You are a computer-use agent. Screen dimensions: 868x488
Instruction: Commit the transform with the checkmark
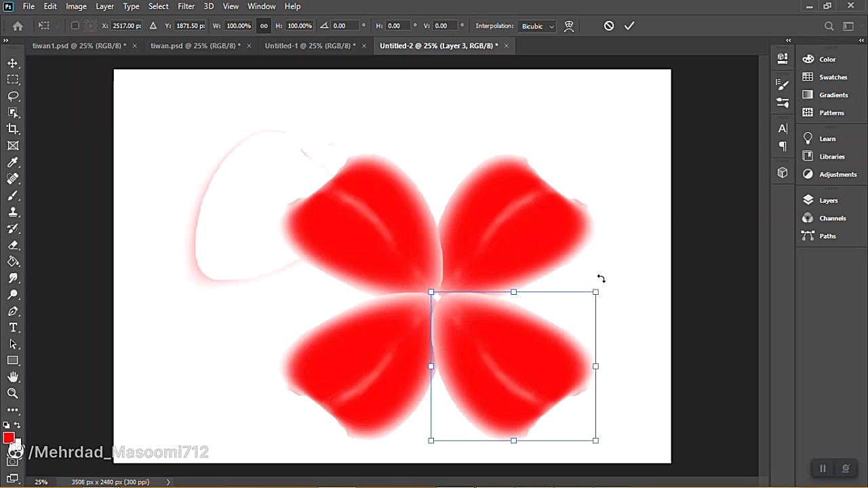point(629,26)
